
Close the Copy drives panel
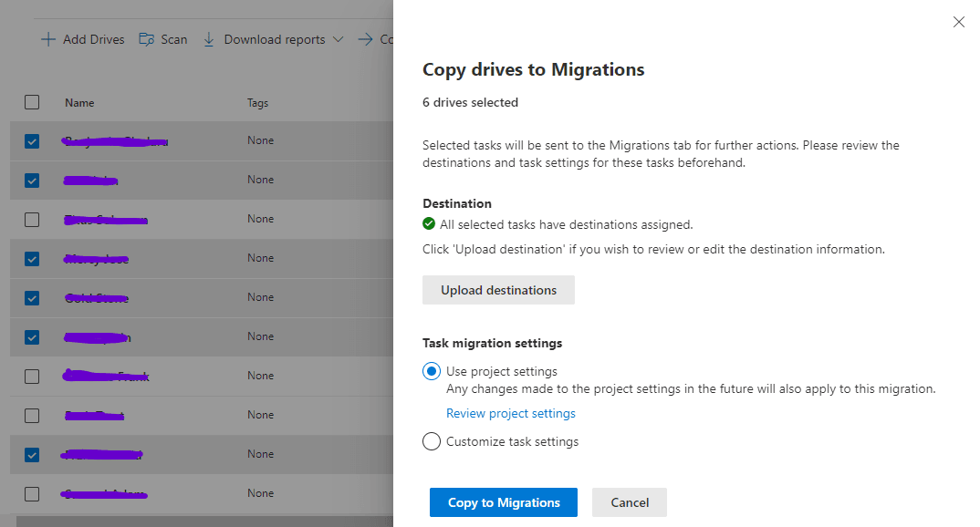point(958,22)
